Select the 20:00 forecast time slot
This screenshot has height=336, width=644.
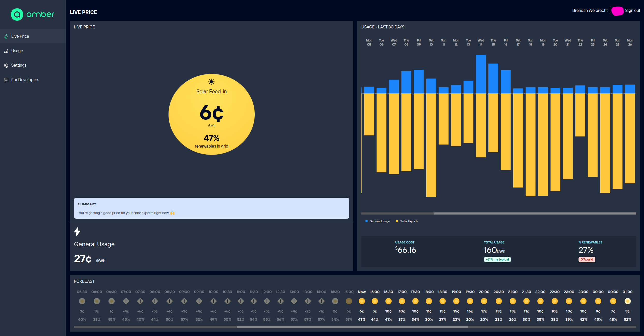[x=484, y=301]
